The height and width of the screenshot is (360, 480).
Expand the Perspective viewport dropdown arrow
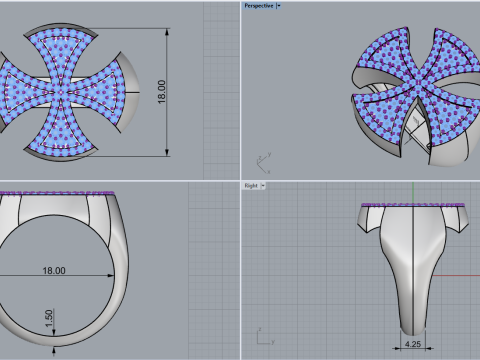[279, 6]
